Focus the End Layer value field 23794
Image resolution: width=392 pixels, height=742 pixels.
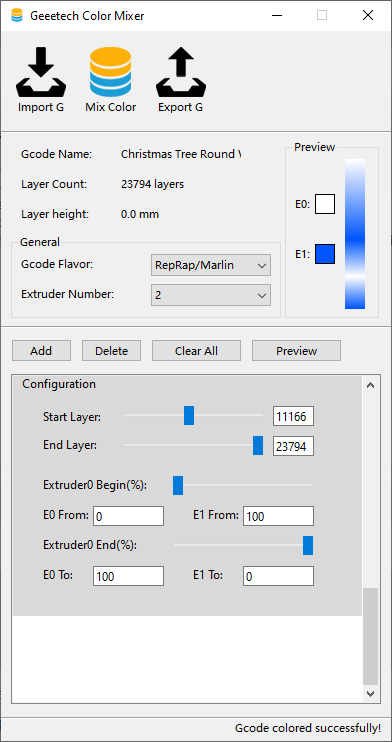click(293, 446)
